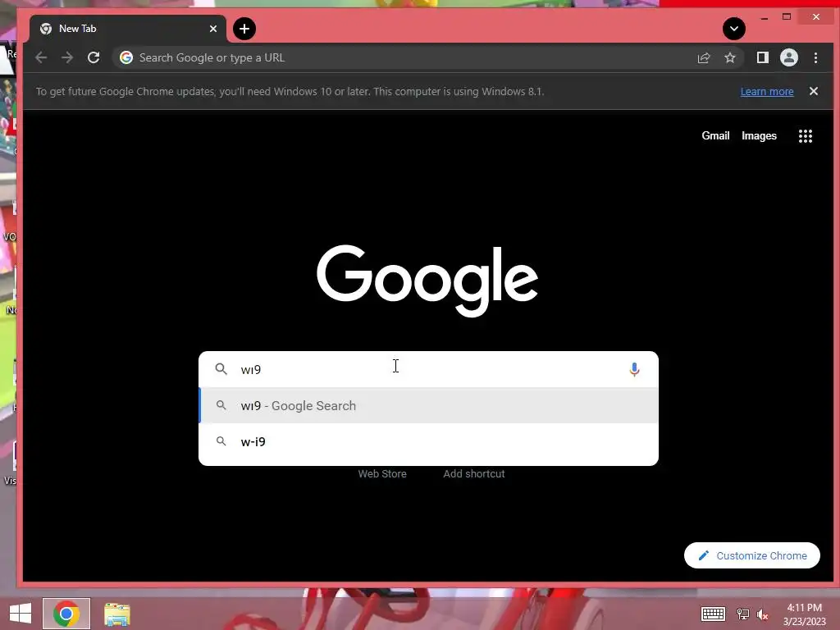Open Gmail link
This screenshot has width=840, height=630.
(715, 136)
